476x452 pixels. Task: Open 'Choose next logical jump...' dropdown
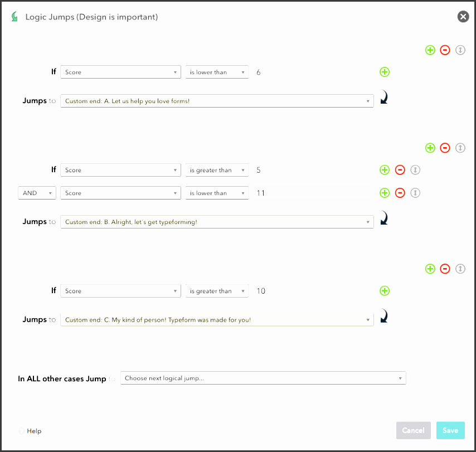(x=263, y=378)
